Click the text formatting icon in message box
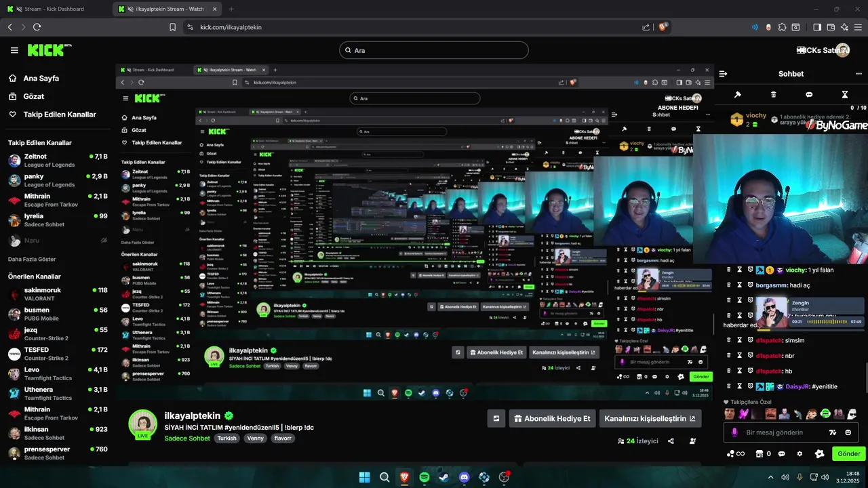This screenshot has width=868, height=488. 833,432
